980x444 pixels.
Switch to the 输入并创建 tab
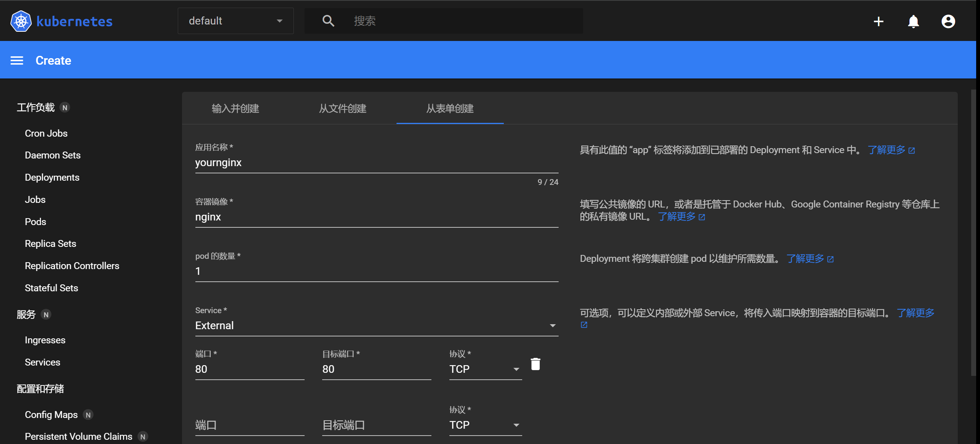click(235, 109)
